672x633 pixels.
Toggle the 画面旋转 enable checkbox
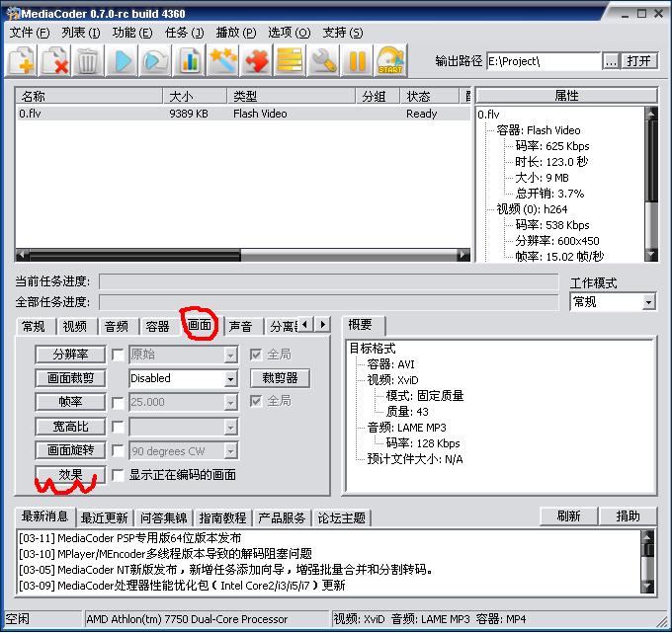(x=118, y=450)
